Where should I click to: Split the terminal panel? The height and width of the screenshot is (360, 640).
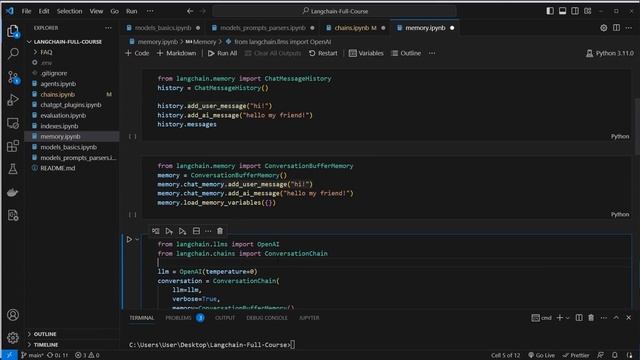point(579,318)
